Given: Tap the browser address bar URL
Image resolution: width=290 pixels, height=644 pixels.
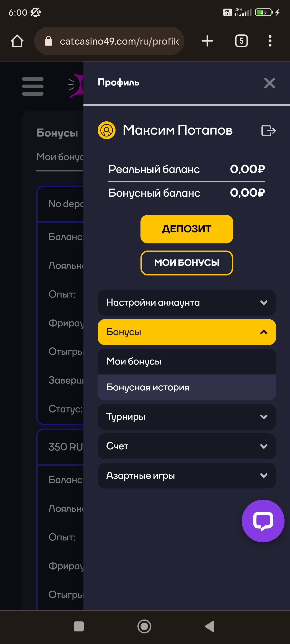Looking at the screenshot, I should tap(119, 41).
